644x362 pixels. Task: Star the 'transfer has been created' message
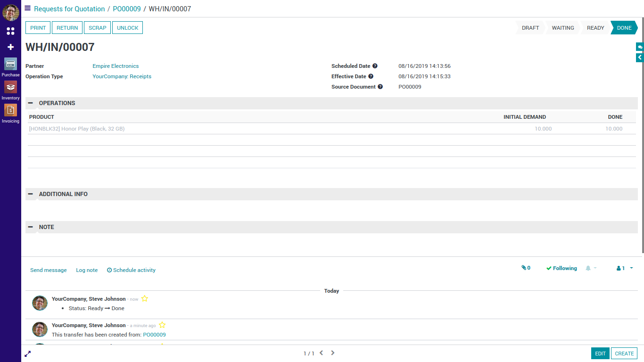(x=162, y=325)
